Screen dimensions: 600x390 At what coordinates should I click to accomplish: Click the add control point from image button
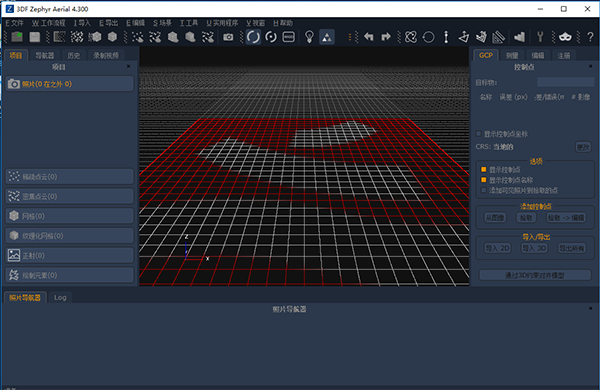(x=495, y=218)
